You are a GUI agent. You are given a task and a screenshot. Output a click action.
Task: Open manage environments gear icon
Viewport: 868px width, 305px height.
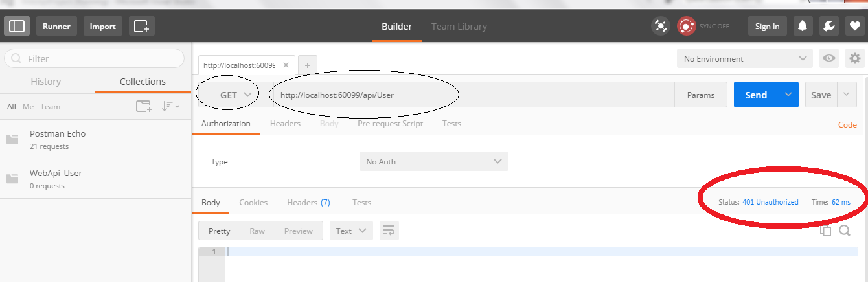coord(855,58)
